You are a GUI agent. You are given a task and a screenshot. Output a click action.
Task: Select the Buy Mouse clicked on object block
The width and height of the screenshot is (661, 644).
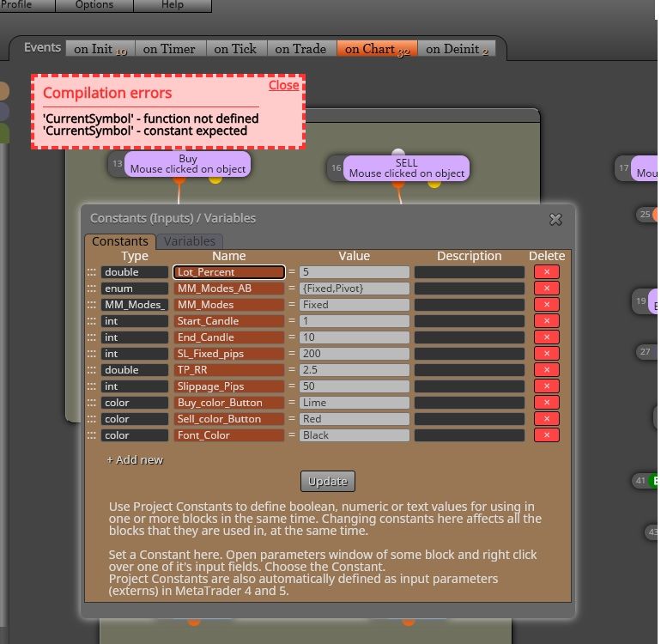(188, 164)
